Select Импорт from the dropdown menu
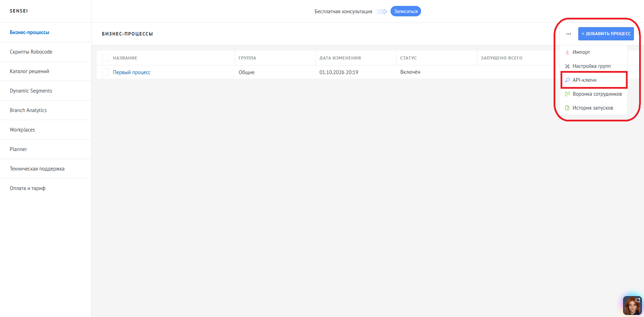 [x=593, y=52]
